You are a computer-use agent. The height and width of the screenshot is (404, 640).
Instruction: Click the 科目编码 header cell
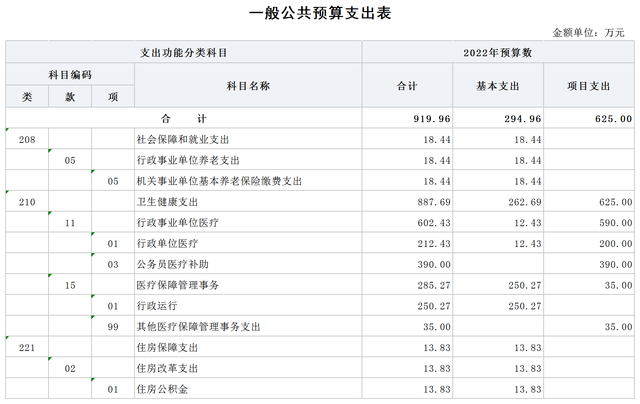click(70, 74)
